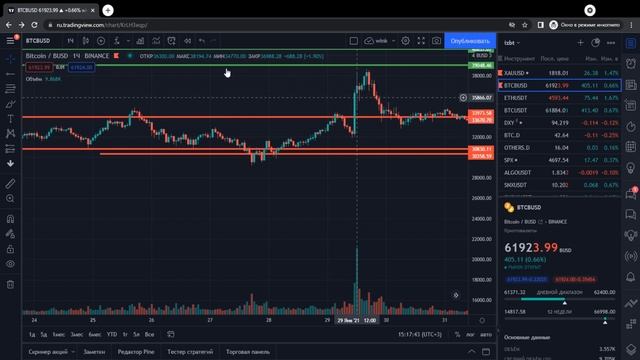
Task: Select the ruler measure tool
Action: tap(10, 183)
